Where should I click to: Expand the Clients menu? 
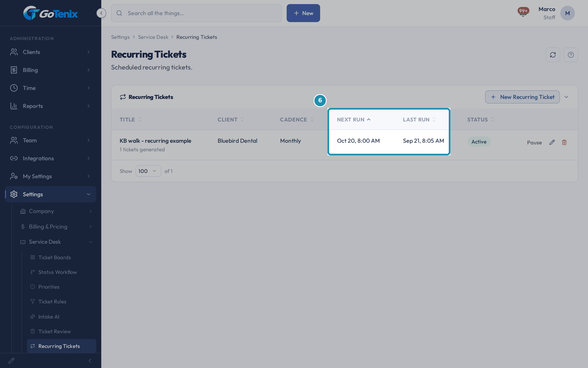click(x=51, y=52)
